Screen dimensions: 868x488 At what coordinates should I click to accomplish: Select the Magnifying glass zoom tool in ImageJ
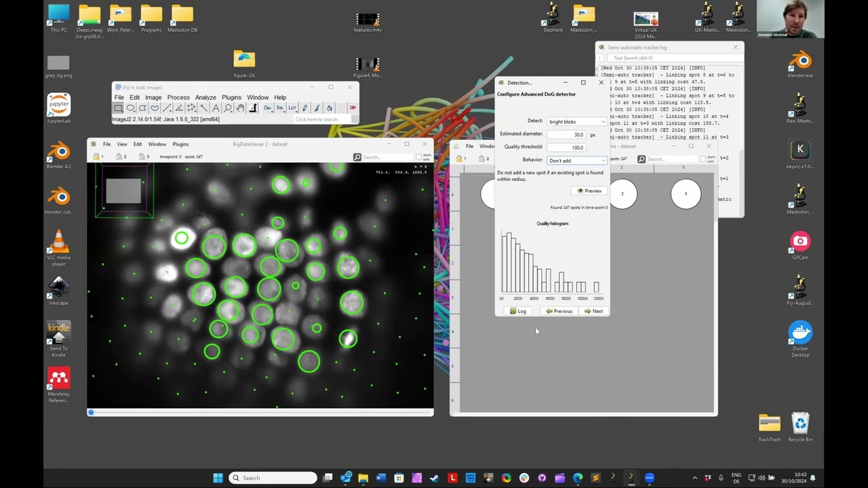point(228,108)
